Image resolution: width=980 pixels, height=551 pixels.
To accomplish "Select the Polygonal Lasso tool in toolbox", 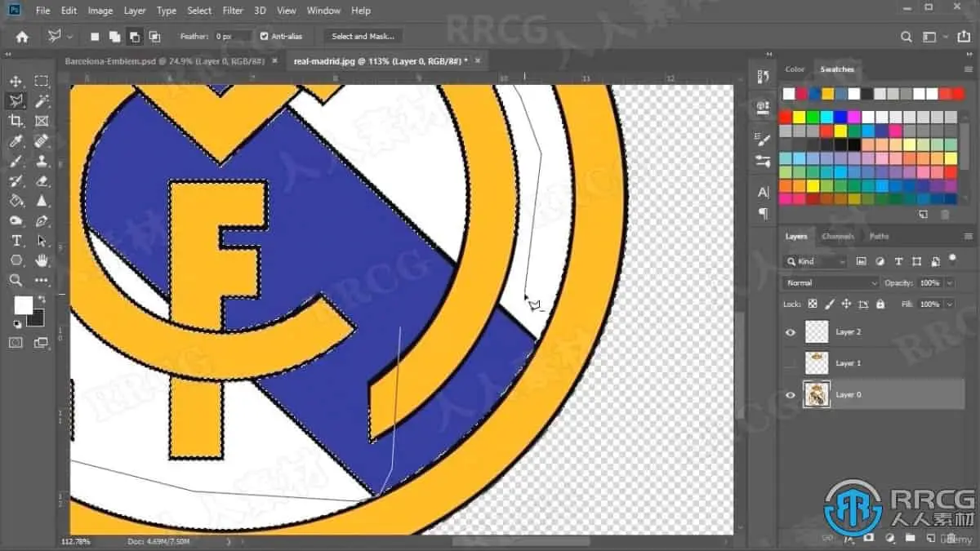I will [x=16, y=101].
